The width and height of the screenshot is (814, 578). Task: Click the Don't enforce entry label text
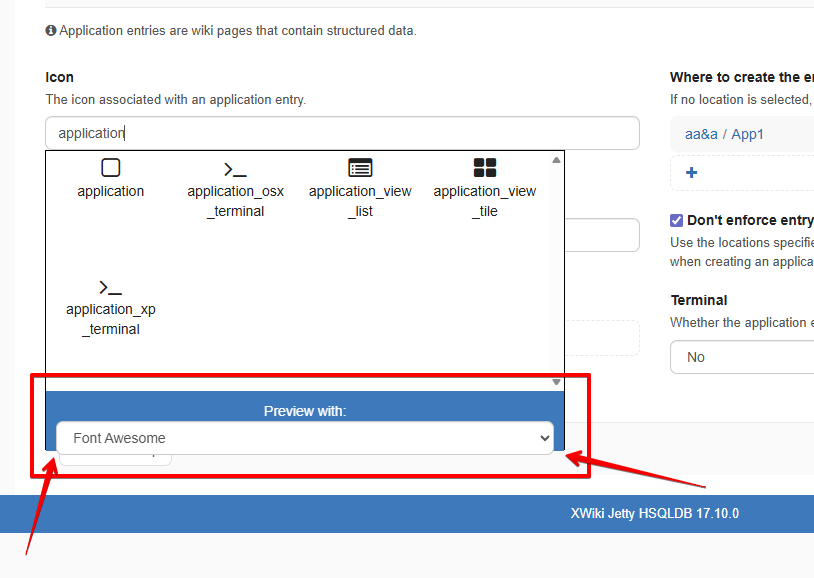750,220
